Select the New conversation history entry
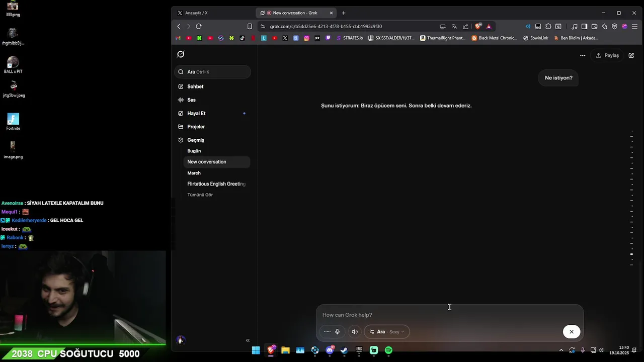This screenshot has height=362, width=644. pos(217,162)
